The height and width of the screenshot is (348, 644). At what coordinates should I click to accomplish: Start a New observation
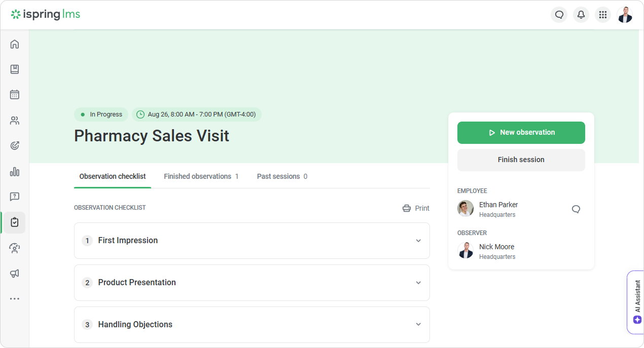tap(521, 133)
